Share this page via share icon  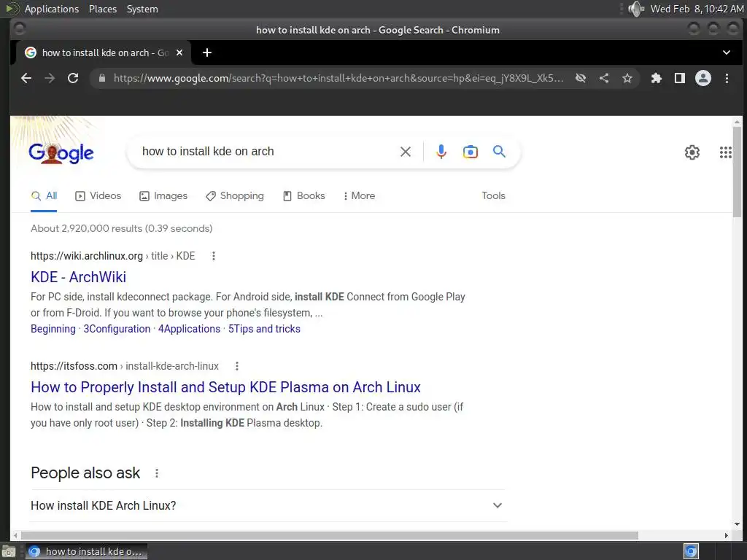tap(603, 78)
